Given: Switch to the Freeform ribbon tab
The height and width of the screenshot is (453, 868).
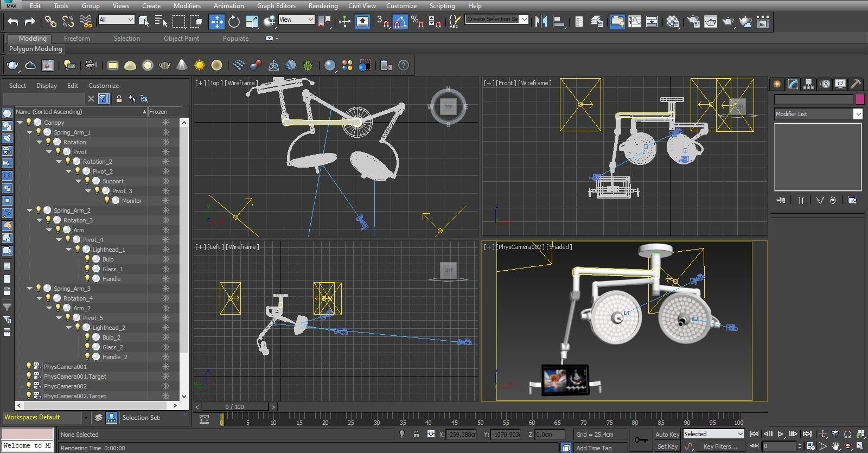Looking at the screenshot, I should pos(76,39).
